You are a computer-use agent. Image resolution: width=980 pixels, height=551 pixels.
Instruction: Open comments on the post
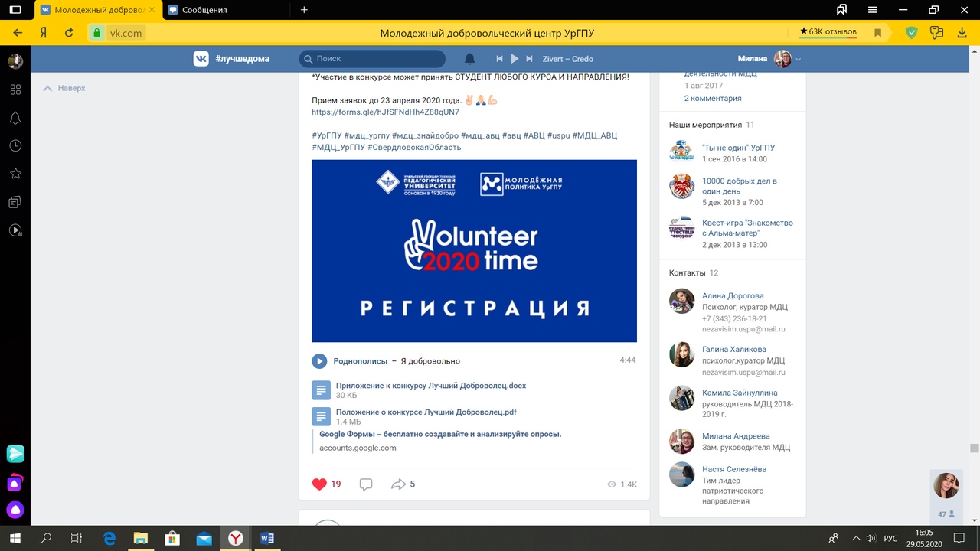(366, 484)
